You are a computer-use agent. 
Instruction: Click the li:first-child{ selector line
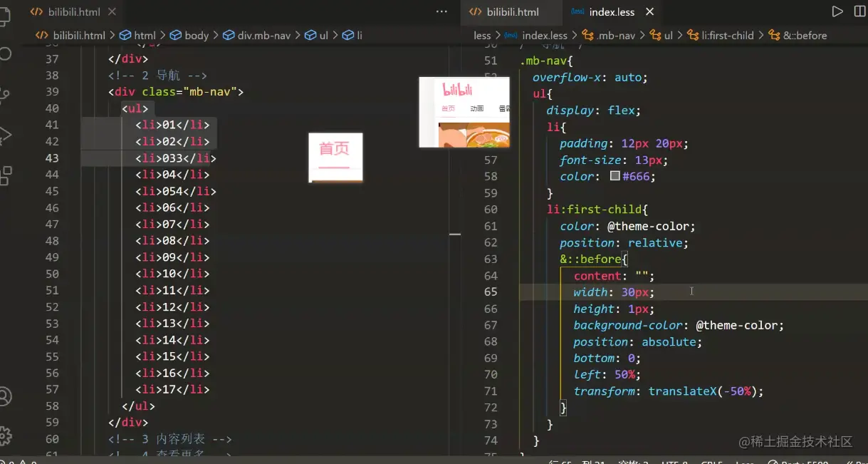point(597,210)
